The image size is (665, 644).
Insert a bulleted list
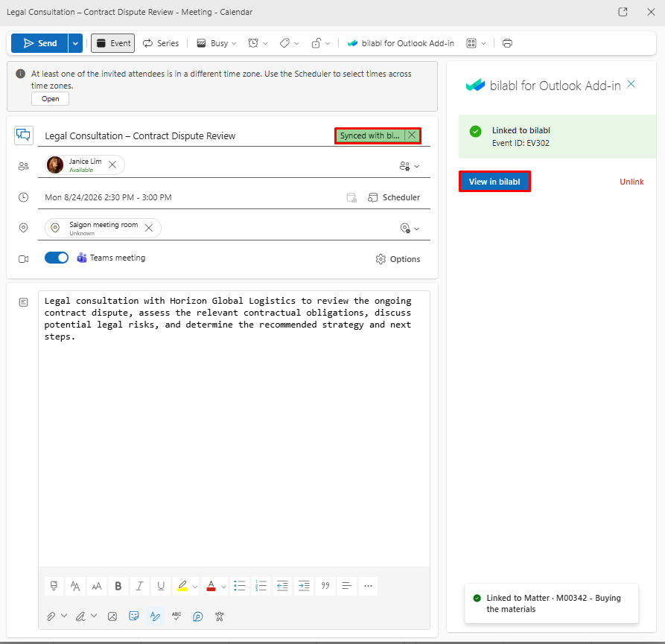240,586
